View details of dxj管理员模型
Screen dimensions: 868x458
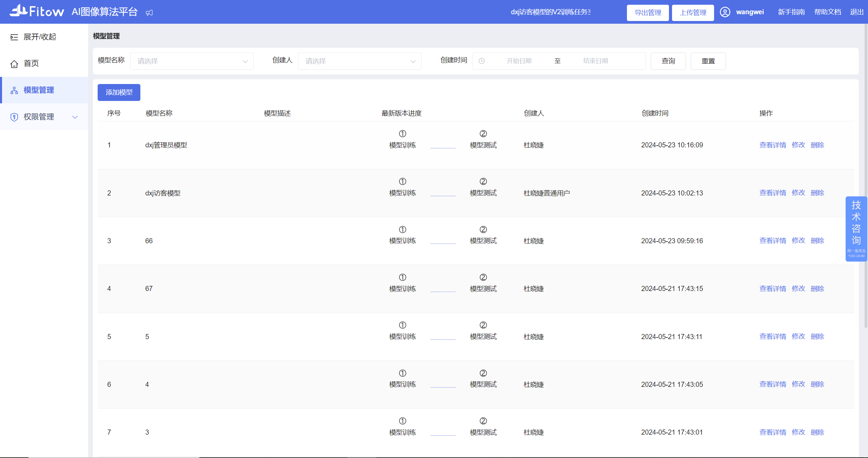click(773, 145)
